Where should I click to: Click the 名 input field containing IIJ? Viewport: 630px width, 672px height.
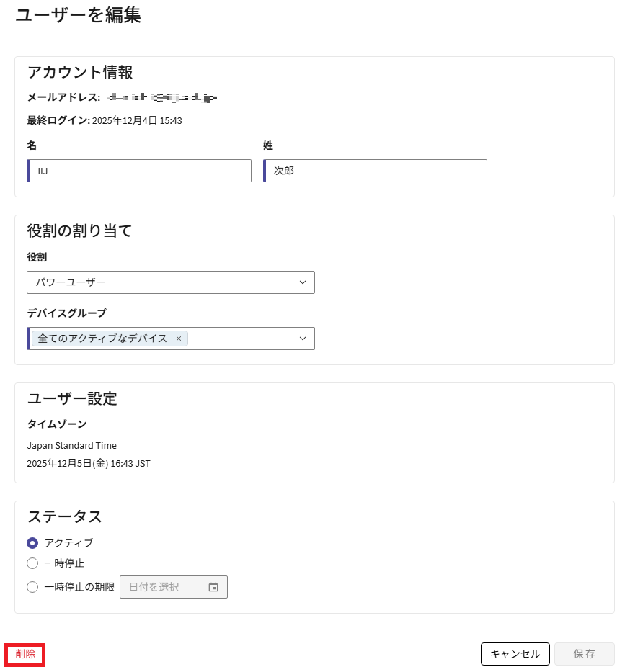139,171
